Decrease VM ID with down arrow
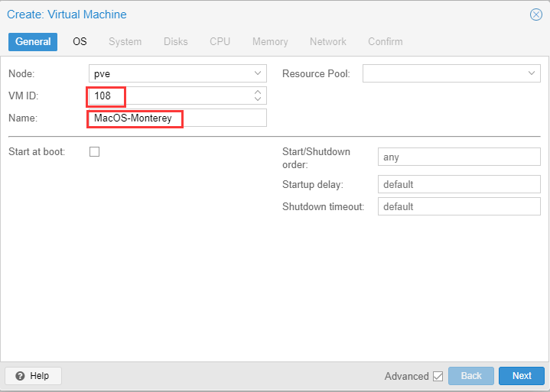This screenshot has width=550, height=392. pos(258,99)
